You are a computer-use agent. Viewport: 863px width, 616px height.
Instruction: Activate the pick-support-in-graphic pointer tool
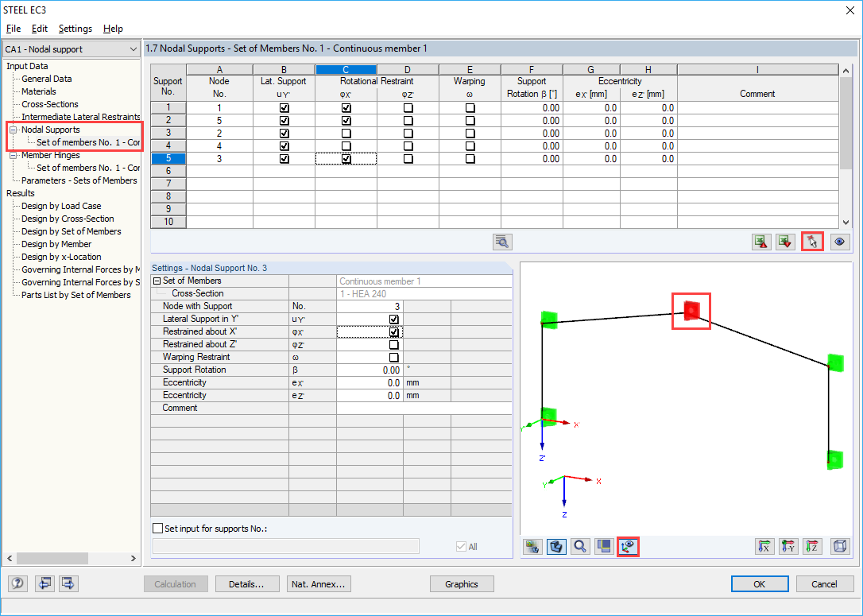click(812, 242)
